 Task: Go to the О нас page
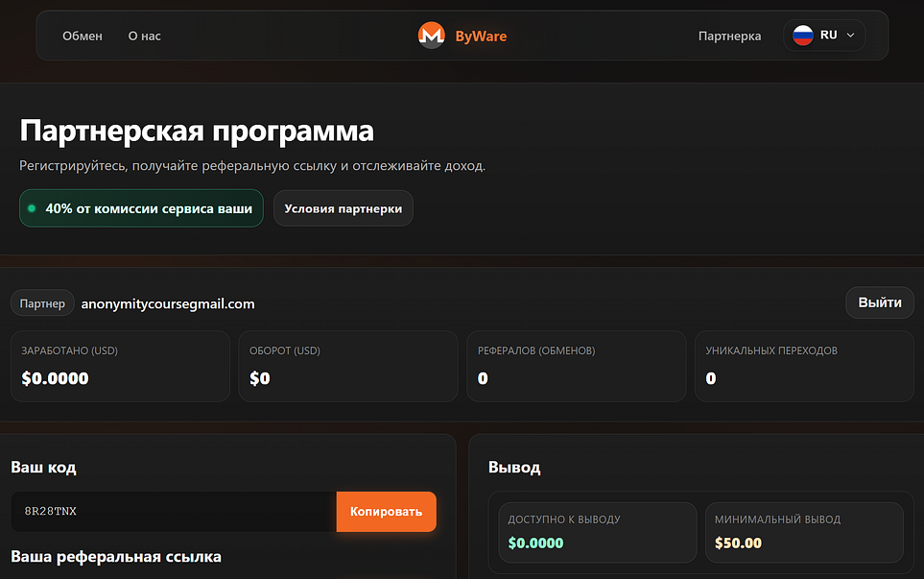[x=145, y=36]
